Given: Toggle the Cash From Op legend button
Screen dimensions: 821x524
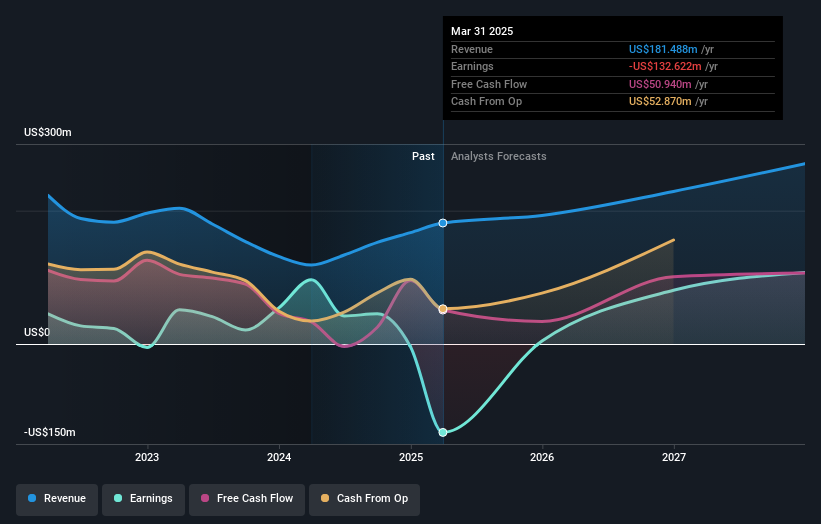Looking at the screenshot, I should pos(364,499).
